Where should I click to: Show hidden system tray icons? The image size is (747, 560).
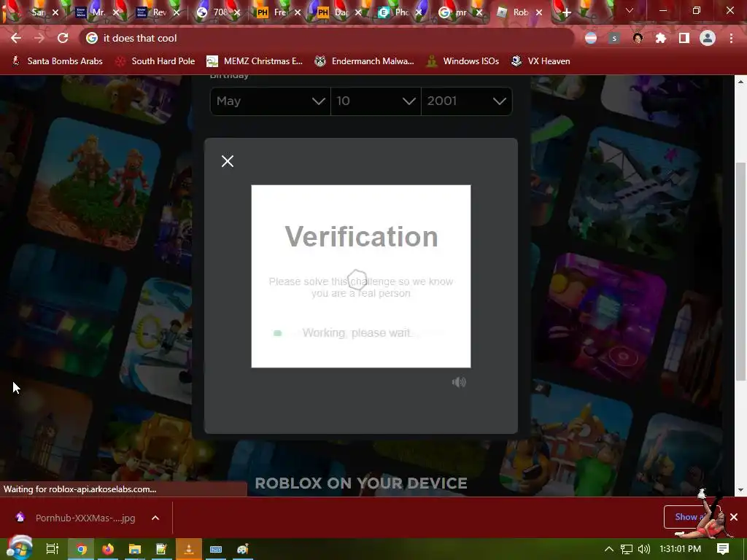(x=609, y=549)
